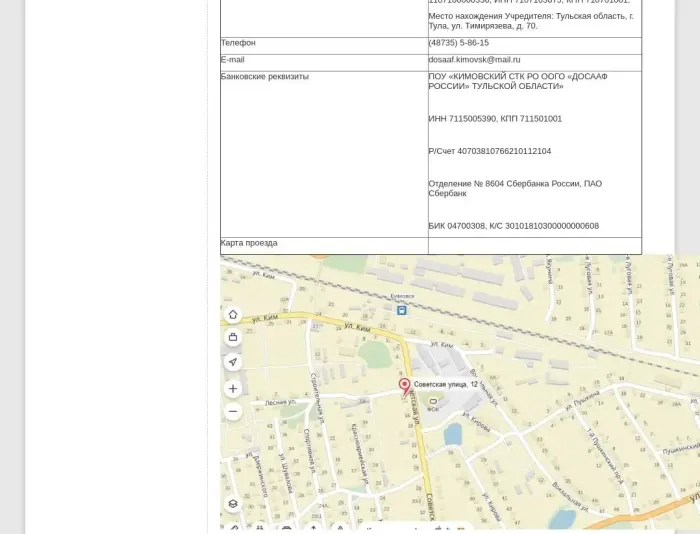Click the home icon on the map
Viewport: 700px width, 534px height.
tap(233, 315)
